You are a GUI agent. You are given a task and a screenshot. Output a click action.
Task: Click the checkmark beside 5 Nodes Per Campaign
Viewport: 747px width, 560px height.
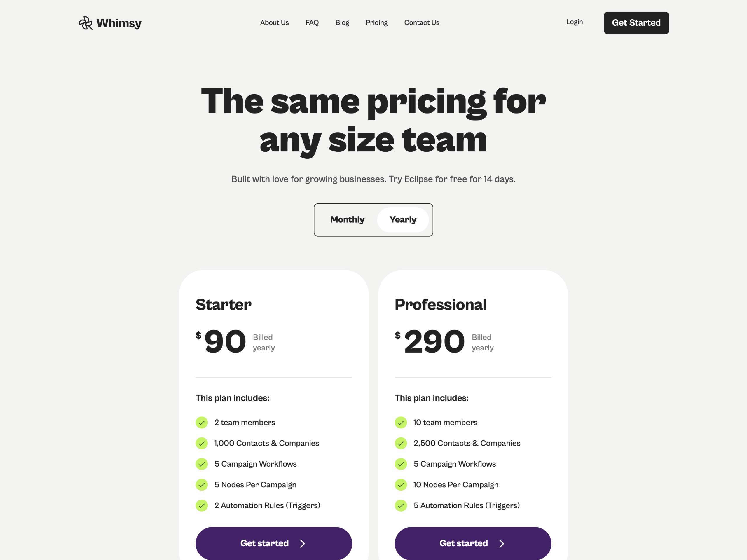pos(202,484)
